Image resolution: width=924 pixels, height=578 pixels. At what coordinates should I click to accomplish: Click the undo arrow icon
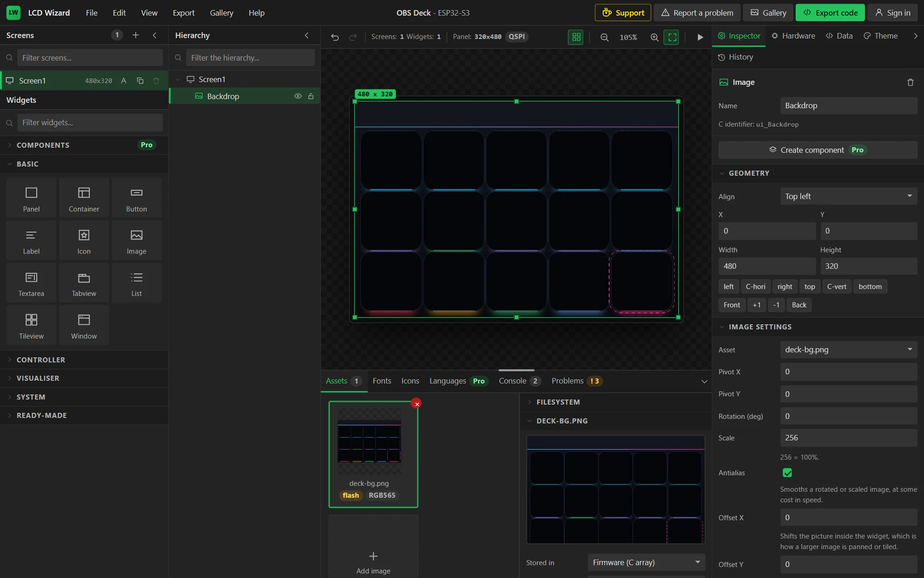coord(335,37)
